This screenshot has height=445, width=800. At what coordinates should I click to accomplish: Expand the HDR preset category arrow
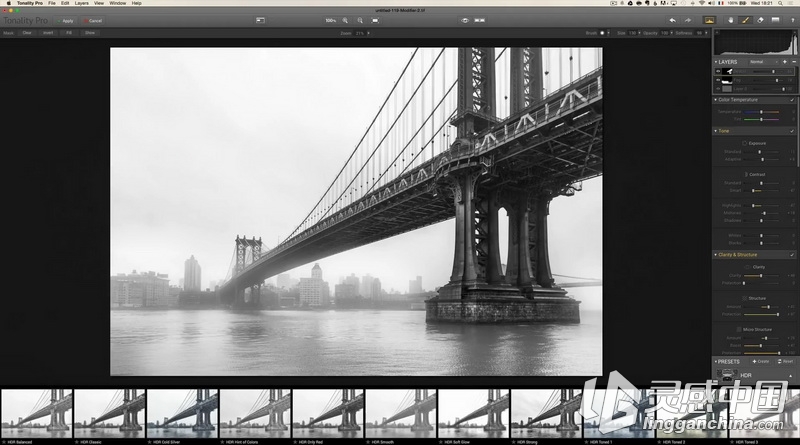(791, 376)
